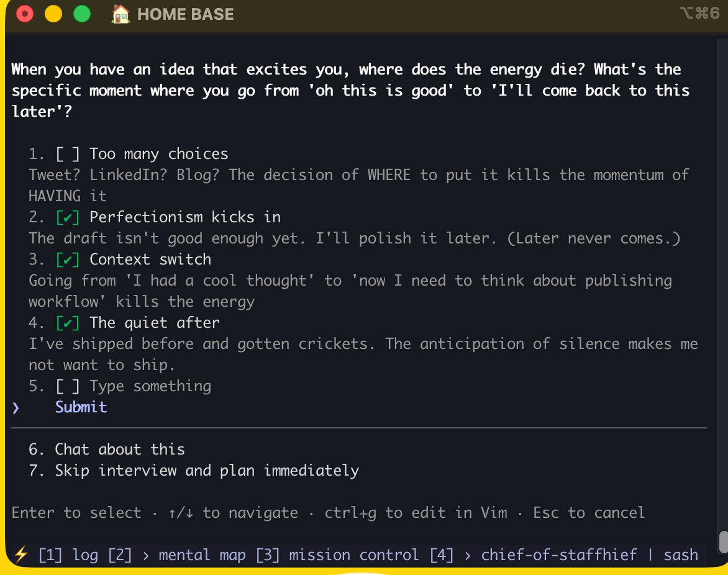Click the 'Context switch' label
This screenshot has width=728, height=575.
(150, 260)
